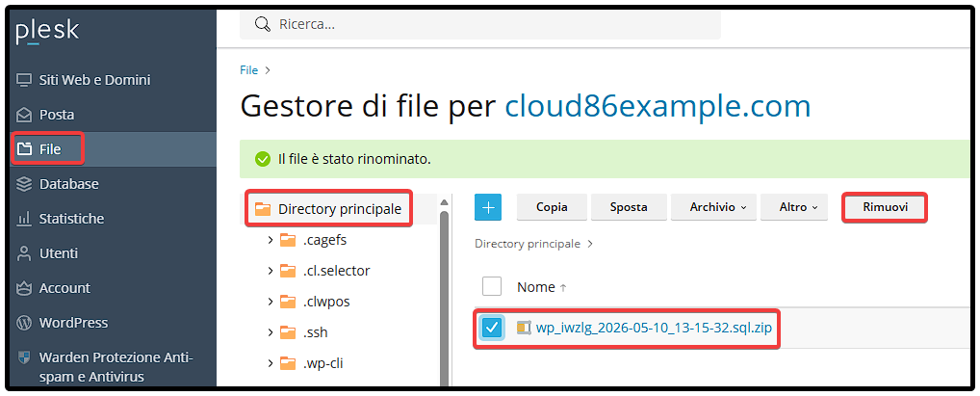Click the Warden shield icon
The width and height of the screenshot is (980, 396).
[24, 357]
